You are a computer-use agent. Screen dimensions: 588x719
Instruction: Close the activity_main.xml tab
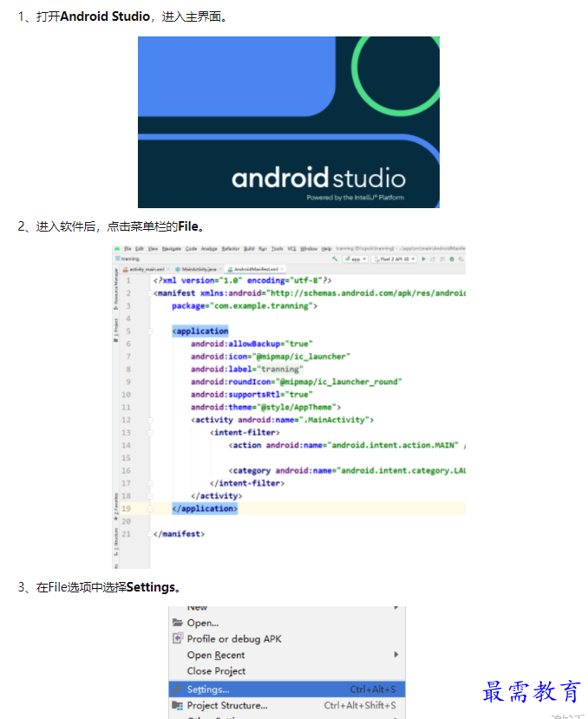[168, 269]
